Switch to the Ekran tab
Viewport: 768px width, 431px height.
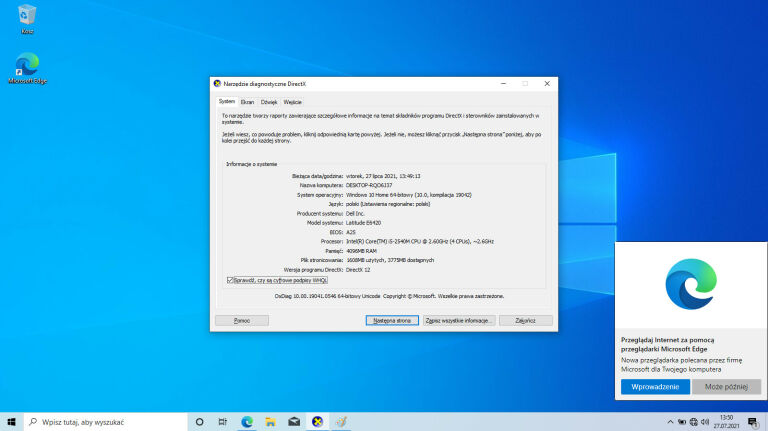pos(247,102)
